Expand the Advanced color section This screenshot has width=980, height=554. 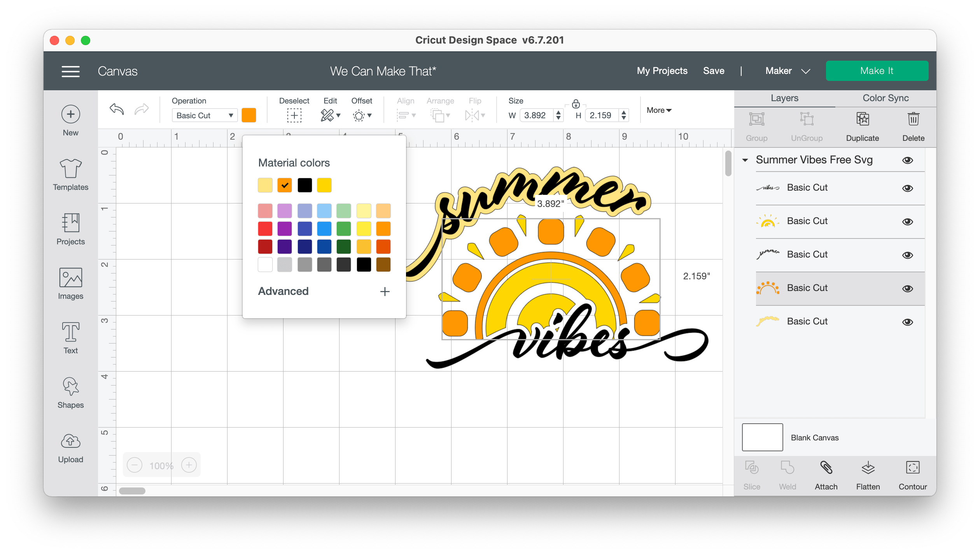click(x=384, y=291)
